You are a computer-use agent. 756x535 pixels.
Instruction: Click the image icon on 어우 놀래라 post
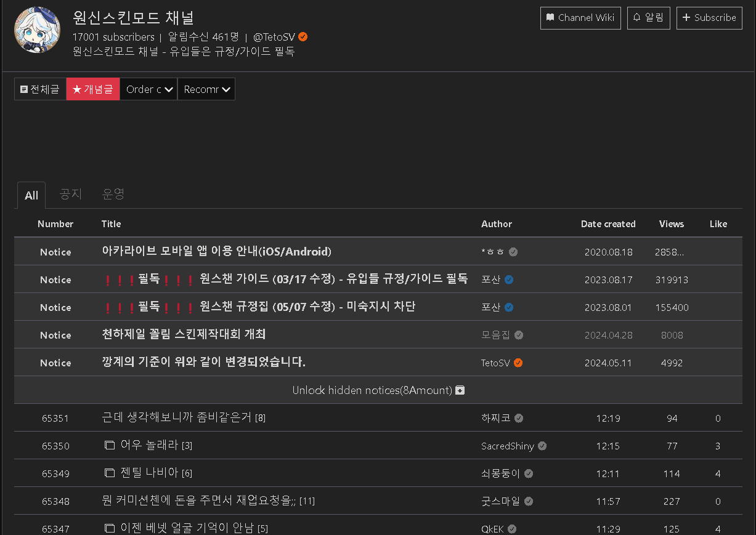(x=110, y=445)
